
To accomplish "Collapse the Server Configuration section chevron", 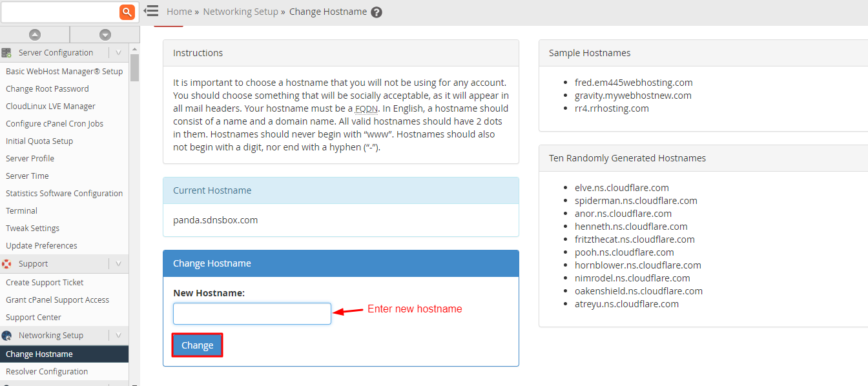I will 118,53.
